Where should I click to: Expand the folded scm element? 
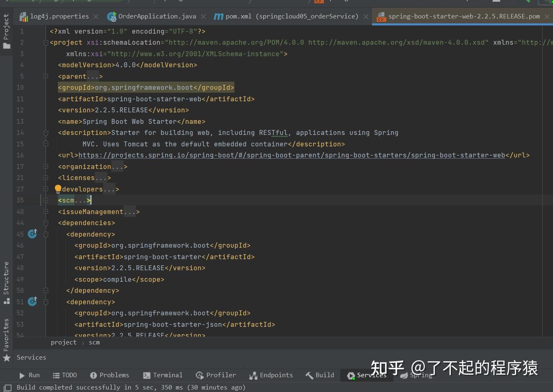(46, 200)
